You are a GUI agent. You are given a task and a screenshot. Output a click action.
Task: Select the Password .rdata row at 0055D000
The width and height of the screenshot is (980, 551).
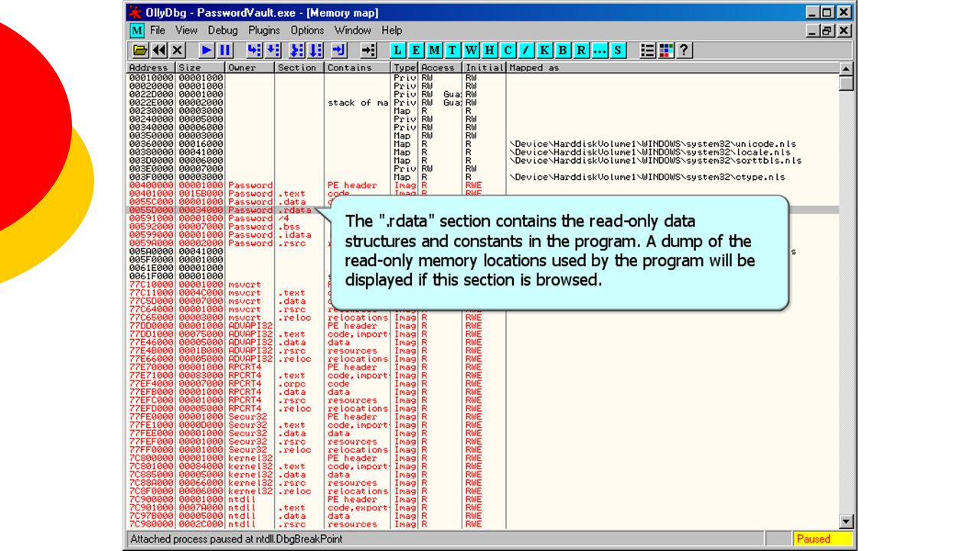click(482, 210)
